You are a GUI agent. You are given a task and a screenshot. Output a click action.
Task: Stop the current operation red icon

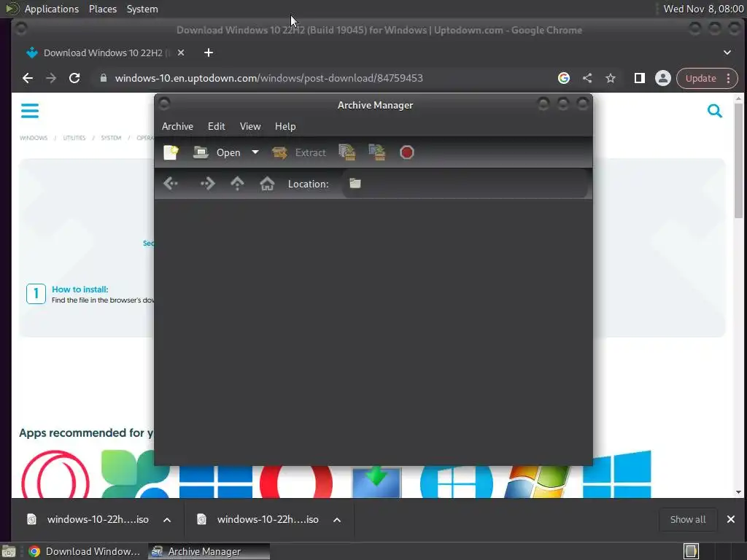click(x=407, y=152)
